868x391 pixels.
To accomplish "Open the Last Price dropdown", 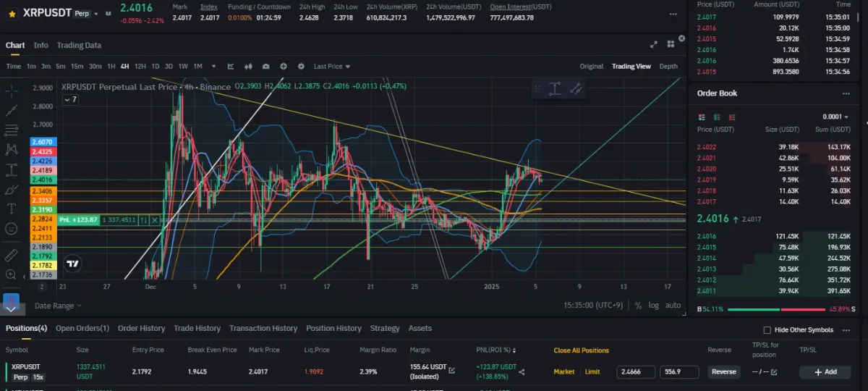I will [331, 66].
